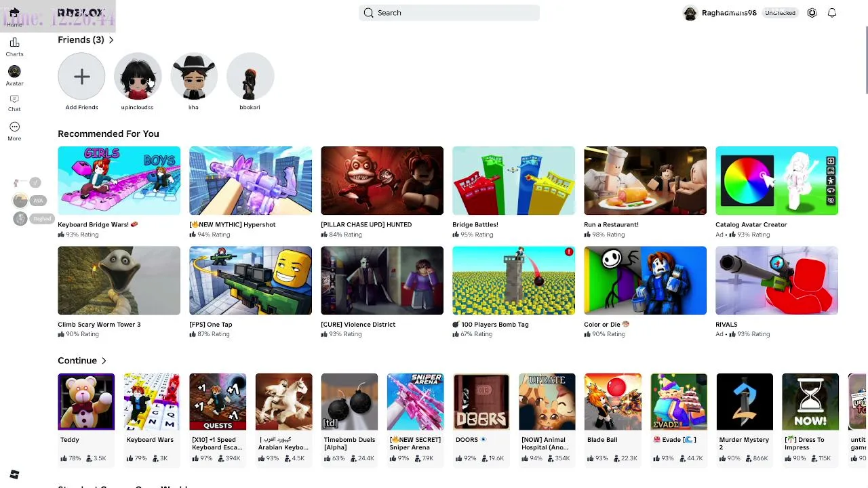
Task: Open the Run a Restaurant! thumbnail
Action: pos(645,180)
